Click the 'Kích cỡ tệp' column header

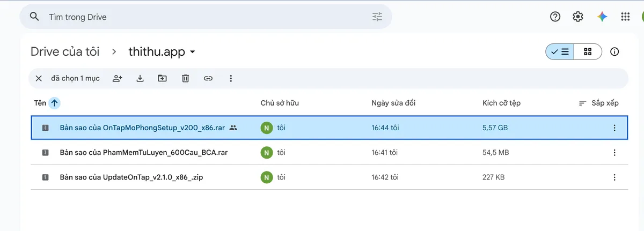501,103
